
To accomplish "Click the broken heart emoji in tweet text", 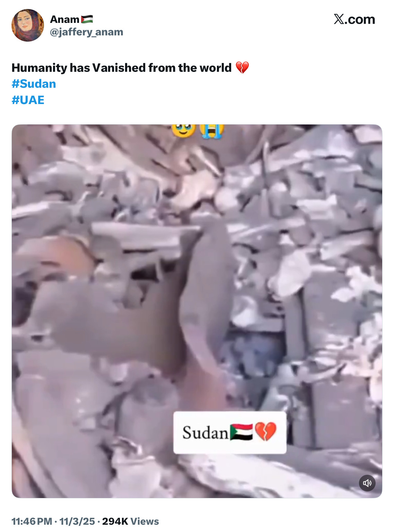I will point(242,68).
